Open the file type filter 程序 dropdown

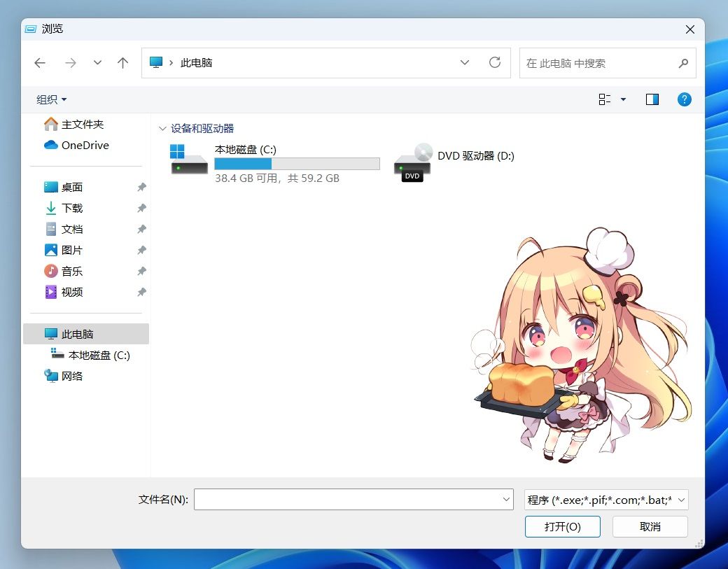(606, 500)
